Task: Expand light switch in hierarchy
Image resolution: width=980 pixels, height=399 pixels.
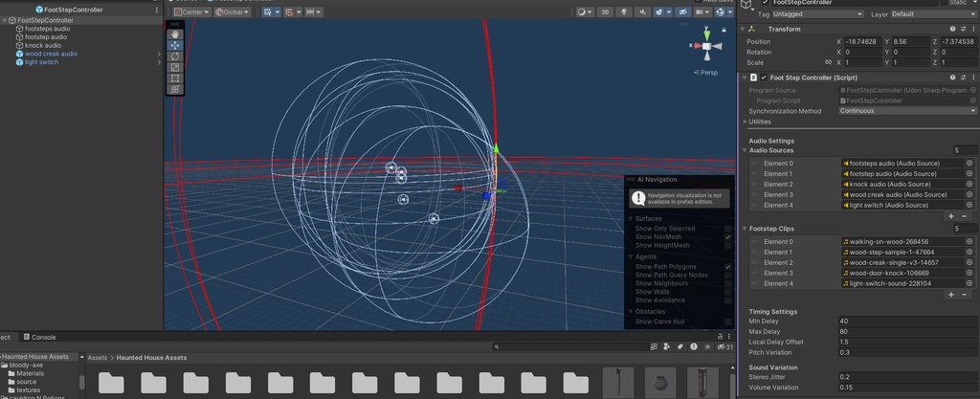Action: (159, 62)
